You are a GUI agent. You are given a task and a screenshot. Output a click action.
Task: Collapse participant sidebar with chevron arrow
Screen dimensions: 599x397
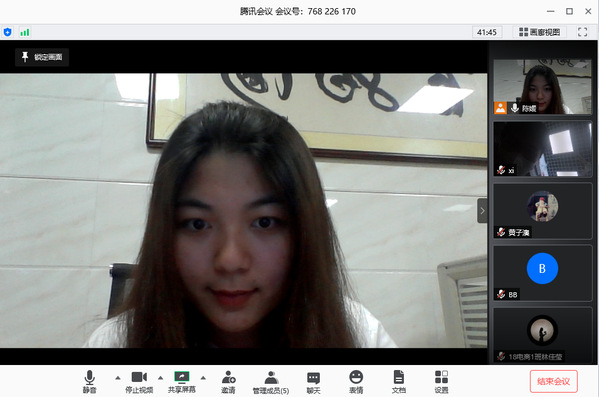point(482,211)
